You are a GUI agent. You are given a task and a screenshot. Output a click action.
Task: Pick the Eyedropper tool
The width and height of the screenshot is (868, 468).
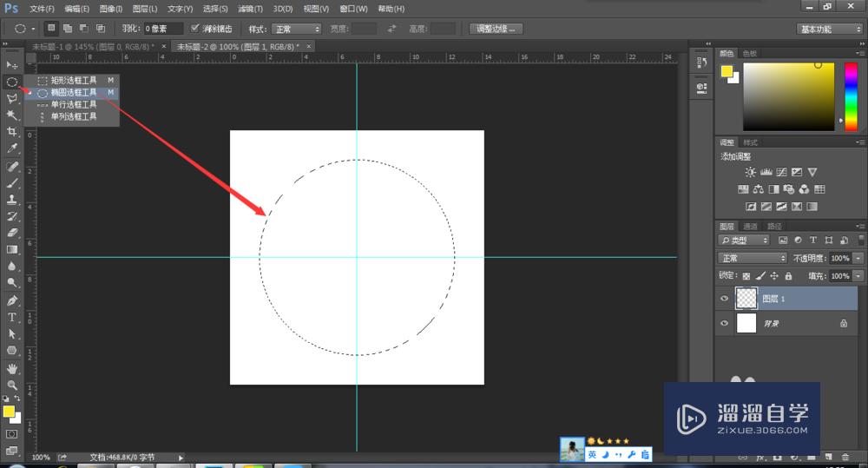(12, 148)
